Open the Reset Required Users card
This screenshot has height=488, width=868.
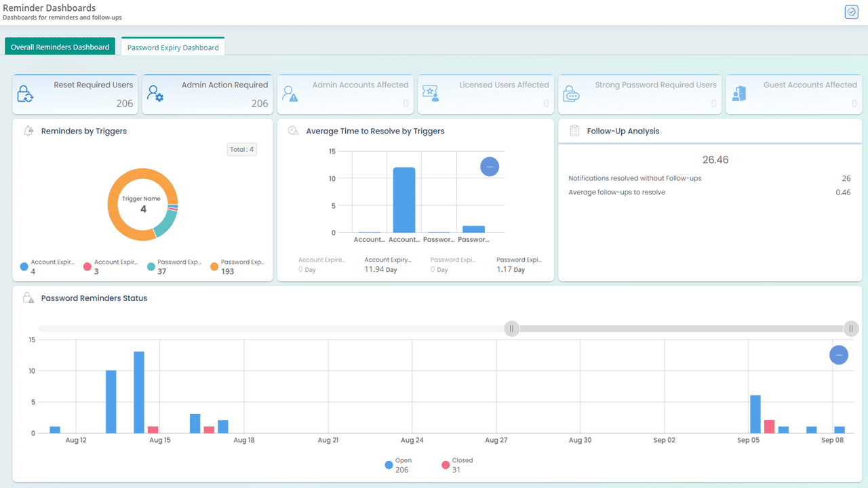point(75,94)
